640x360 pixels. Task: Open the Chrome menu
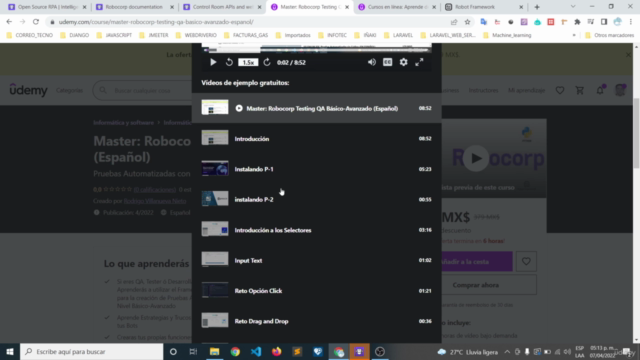tap(631, 22)
